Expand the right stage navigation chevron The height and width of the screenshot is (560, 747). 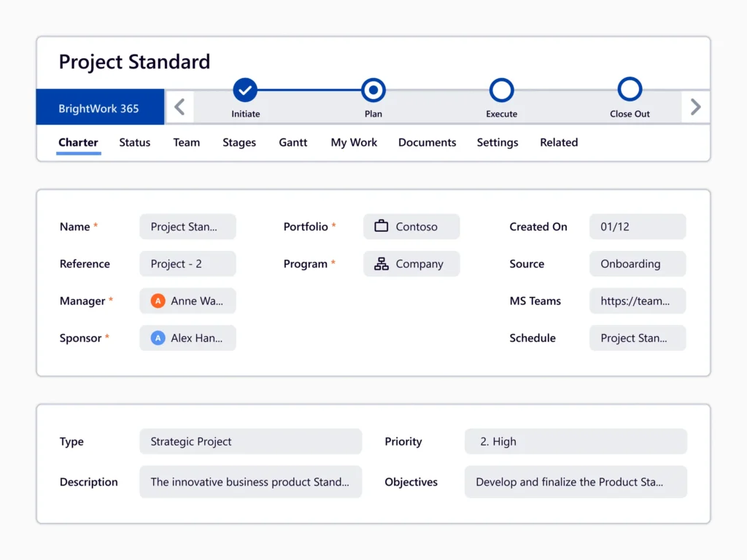(x=695, y=106)
